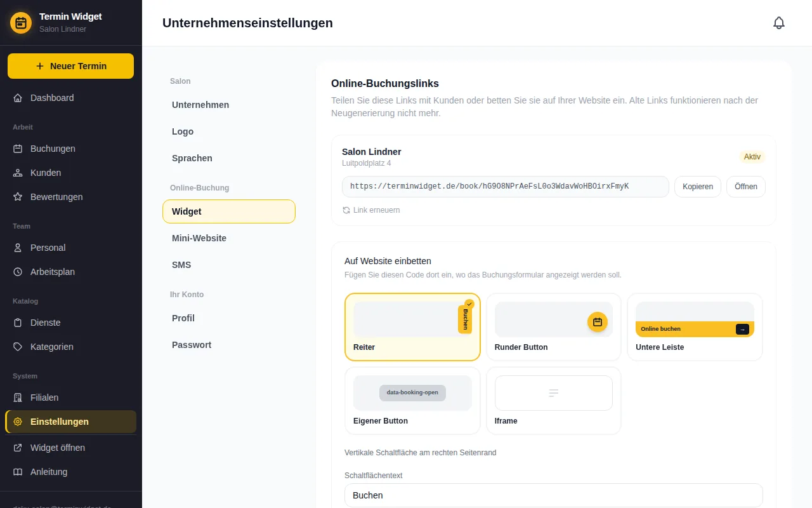This screenshot has width=812, height=508.
Task: Go to Filialen in sidebar
Action: point(70,398)
